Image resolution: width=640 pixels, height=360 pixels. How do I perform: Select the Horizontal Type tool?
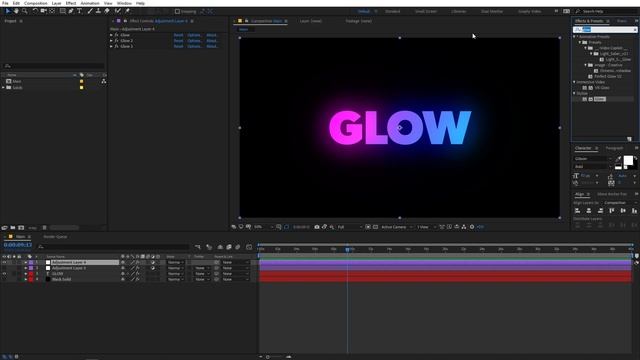(79, 11)
